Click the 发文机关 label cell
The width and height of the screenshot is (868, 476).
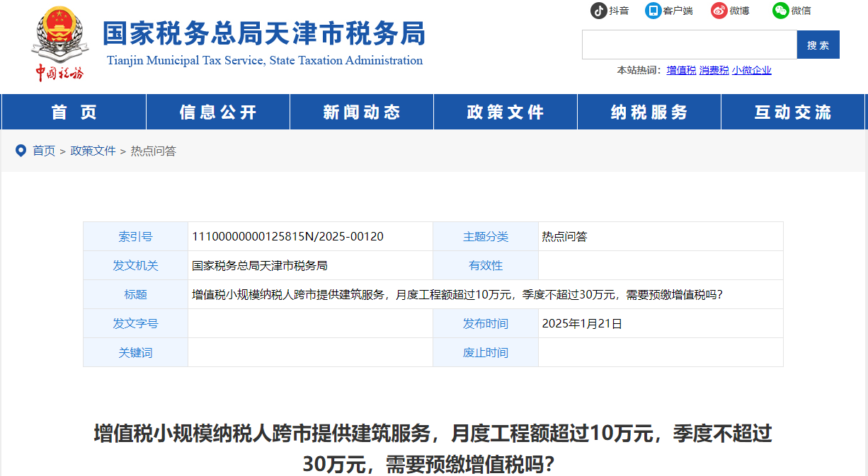135,265
